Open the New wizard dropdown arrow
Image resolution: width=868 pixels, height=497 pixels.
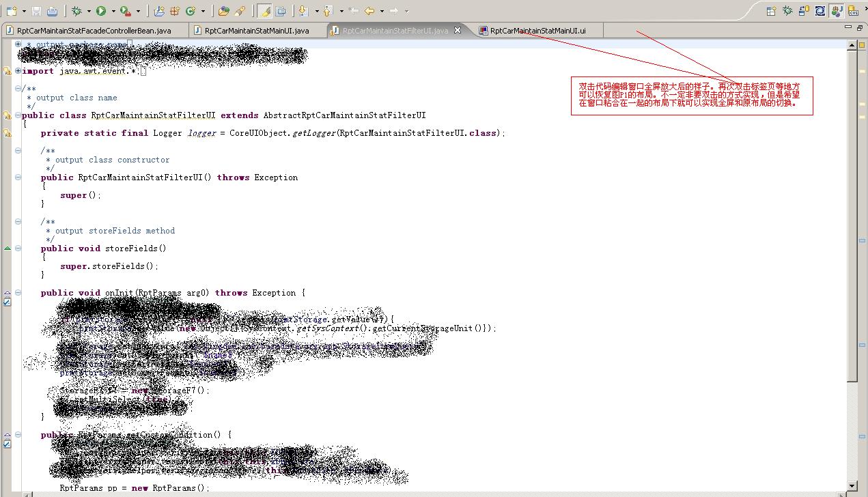coord(24,11)
